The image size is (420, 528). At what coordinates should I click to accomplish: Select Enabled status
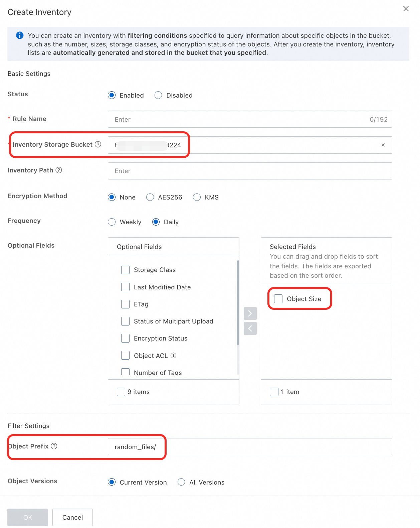[112, 95]
